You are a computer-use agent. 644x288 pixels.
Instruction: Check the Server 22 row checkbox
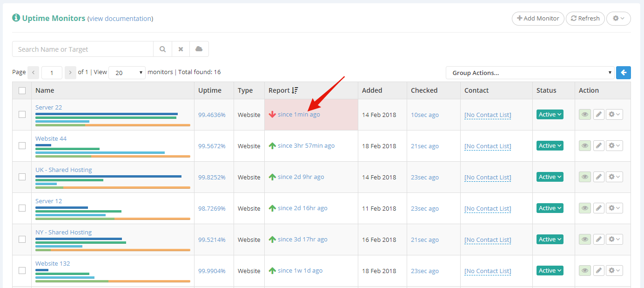(22, 115)
